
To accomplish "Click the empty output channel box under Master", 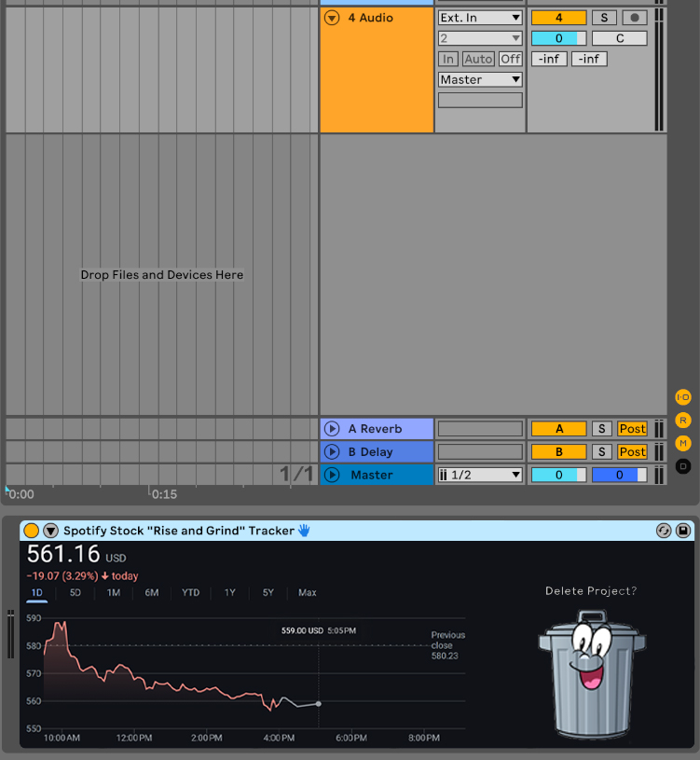I will point(480,101).
